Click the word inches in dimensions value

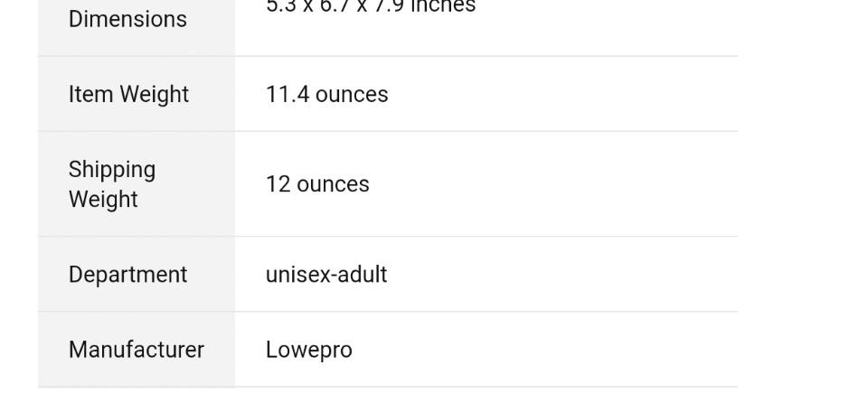point(446,6)
